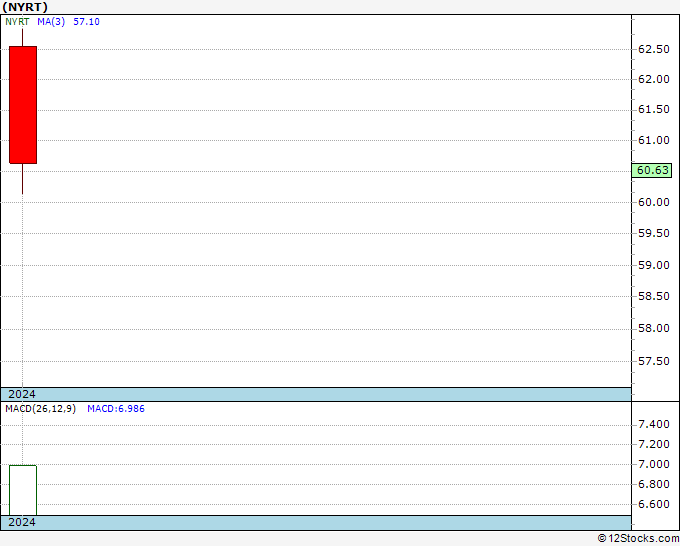Click the moving average value 57.10

[86, 22]
